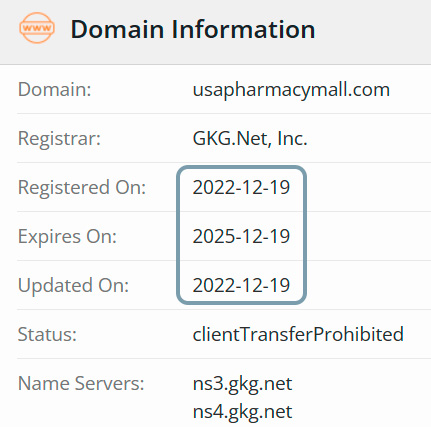This screenshot has height=427, width=431.
Task: Click the word Domain in the header title
Action: point(117,29)
